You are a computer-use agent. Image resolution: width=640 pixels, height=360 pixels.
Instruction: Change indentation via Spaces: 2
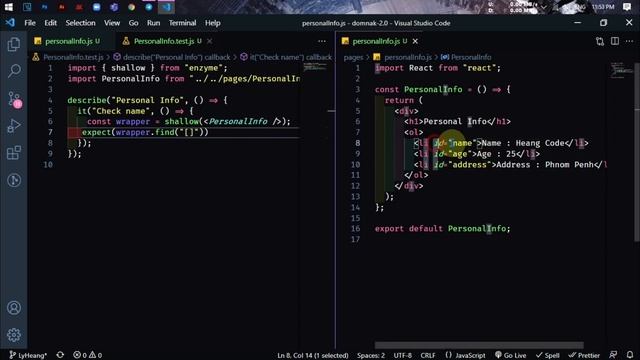[x=371, y=356]
